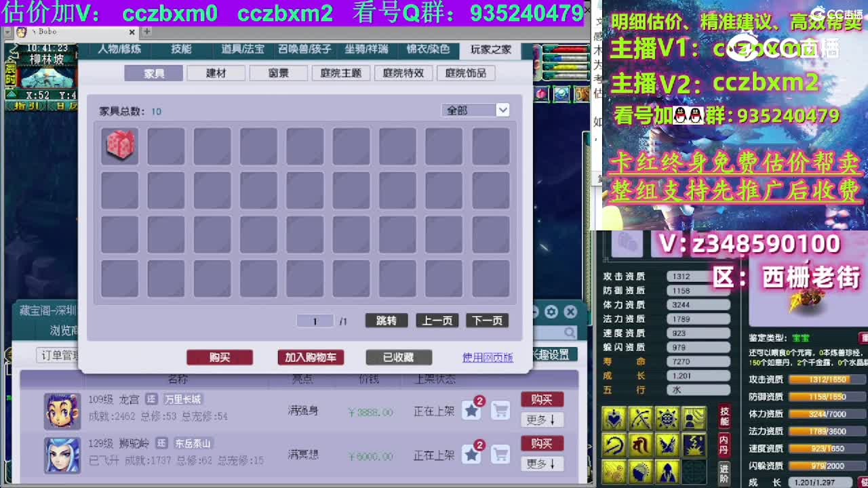Switch to the 锦衣/染色 tab
868x488 pixels.
pyautogui.click(x=428, y=49)
